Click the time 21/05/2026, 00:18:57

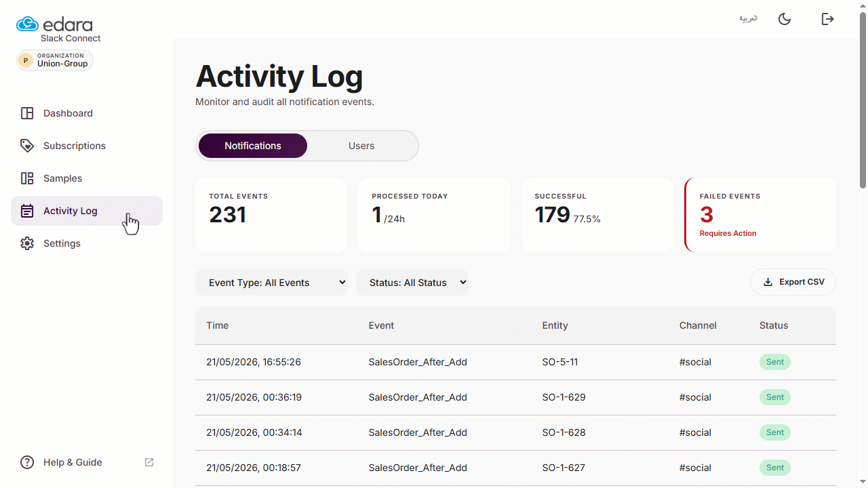(x=254, y=468)
